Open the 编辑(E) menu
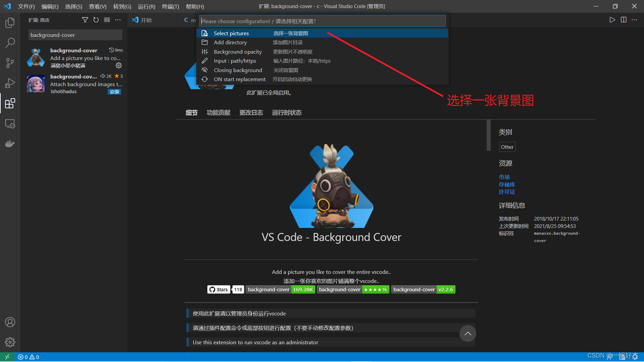644x362 pixels. 50,6
